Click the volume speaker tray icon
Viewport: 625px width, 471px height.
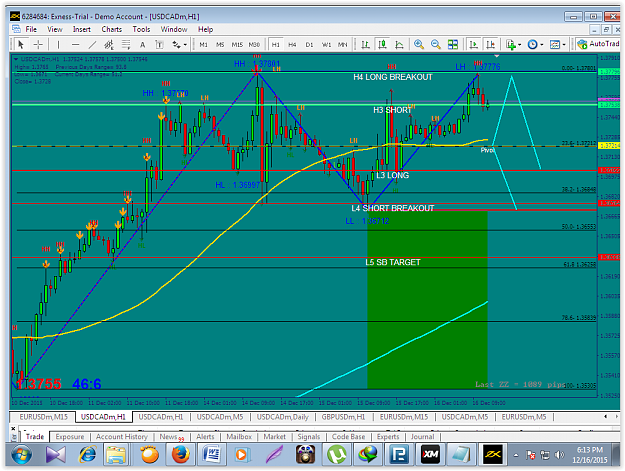[559, 455]
